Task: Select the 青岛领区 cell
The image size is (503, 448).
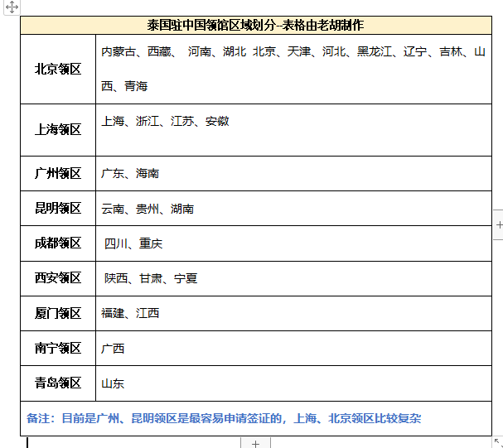Action: pos(58,383)
